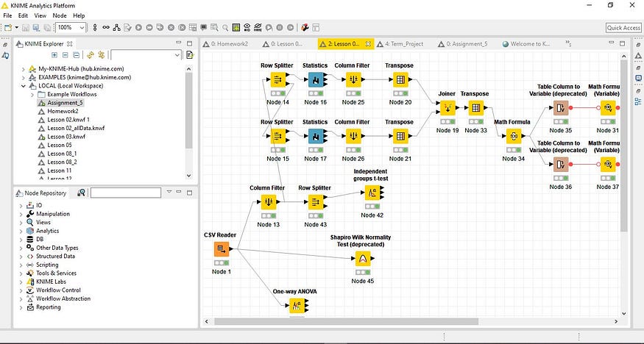Select Table Column to Variable Node 35
The width and height of the screenshot is (644, 344).
coord(561,108)
